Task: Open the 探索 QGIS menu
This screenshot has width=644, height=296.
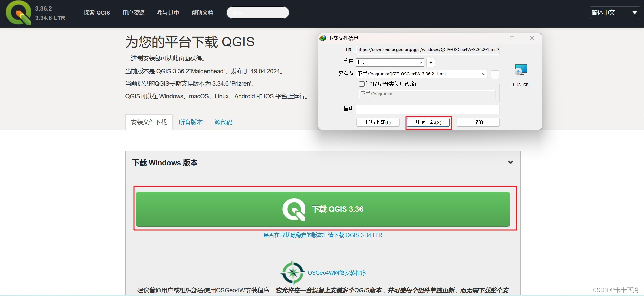Action: click(x=97, y=13)
